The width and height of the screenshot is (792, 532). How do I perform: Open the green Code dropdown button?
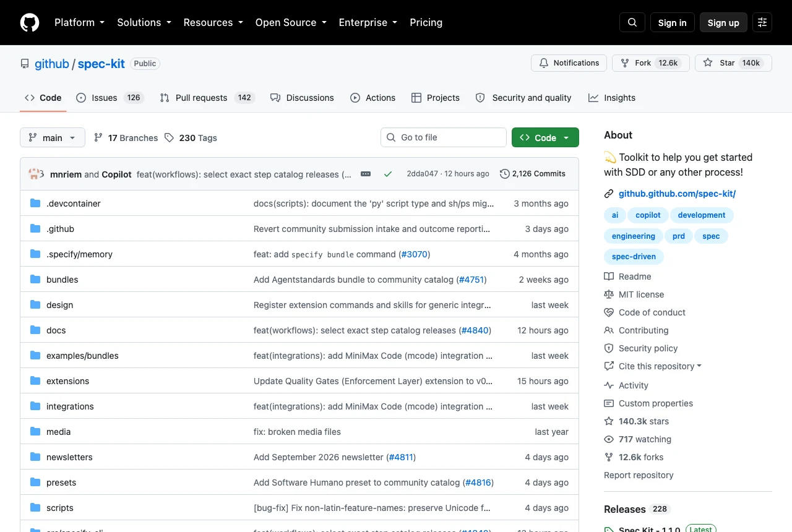point(545,137)
